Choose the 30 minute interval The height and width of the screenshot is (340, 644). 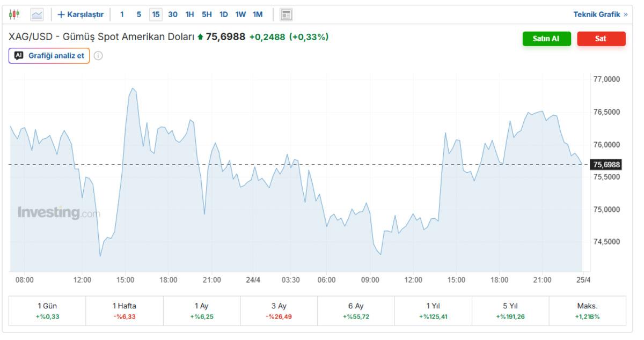click(173, 14)
